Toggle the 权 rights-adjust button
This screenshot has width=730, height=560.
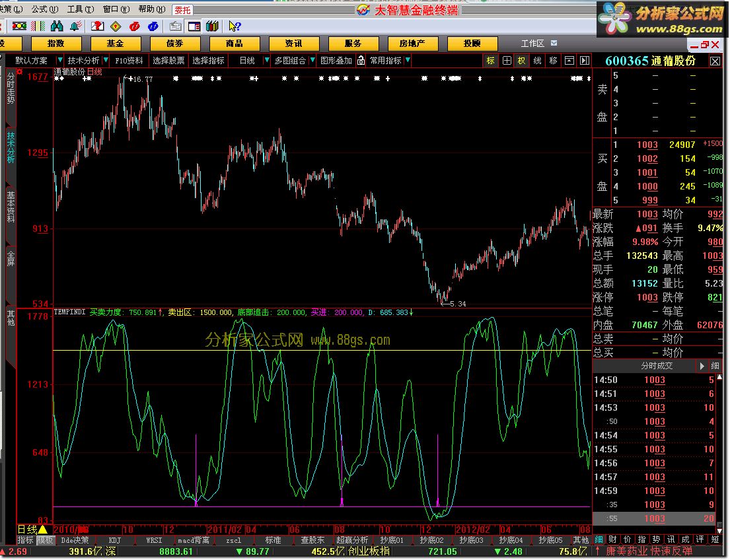[521, 61]
